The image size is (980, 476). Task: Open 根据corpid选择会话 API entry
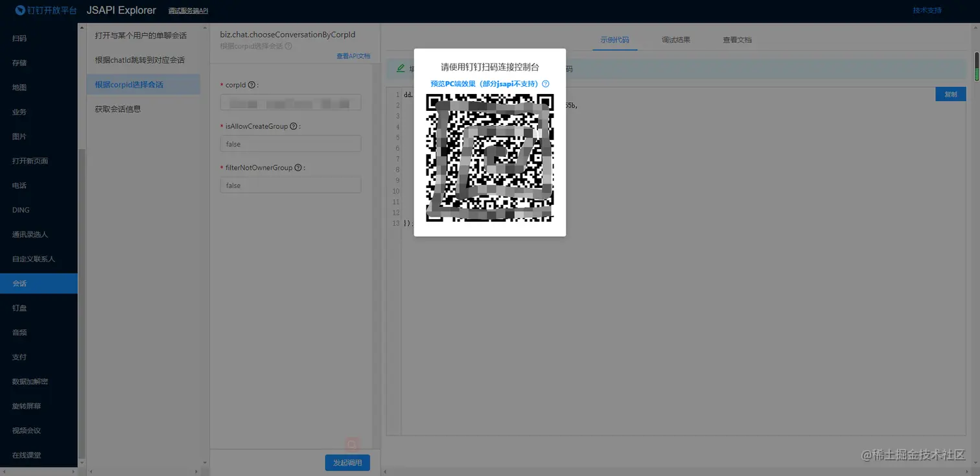point(143,84)
